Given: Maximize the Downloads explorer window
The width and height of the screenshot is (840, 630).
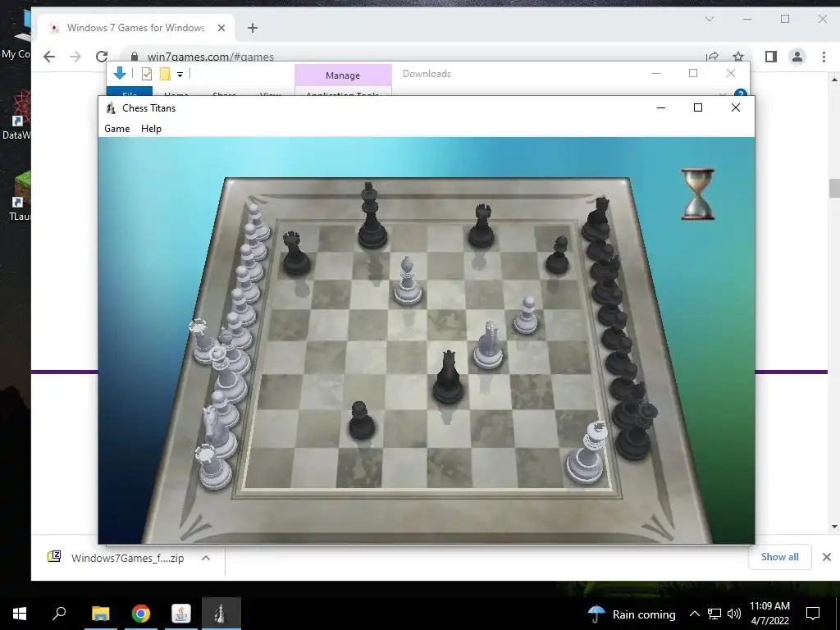Looking at the screenshot, I should [x=693, y=73].
